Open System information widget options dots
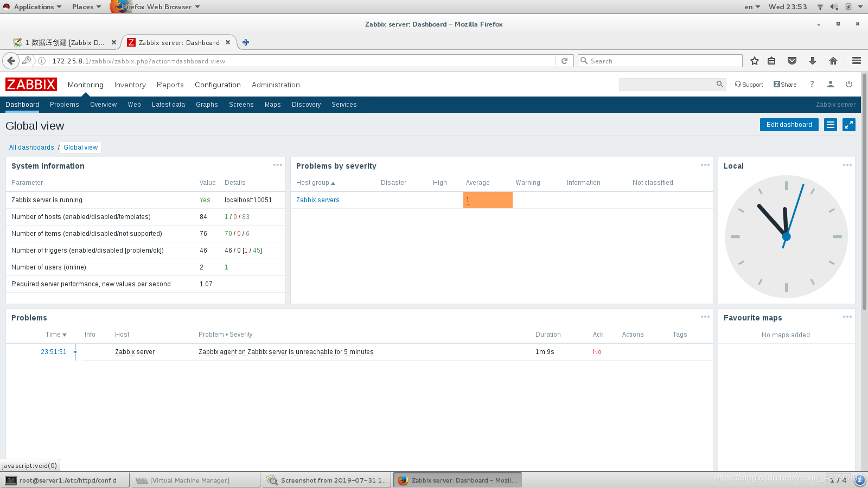868x488 pixels. pyautogui.click(x=278, y=165)
